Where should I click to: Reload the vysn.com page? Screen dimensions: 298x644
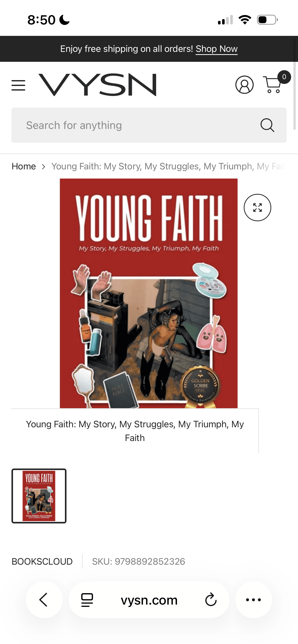(x=211, y=600)
